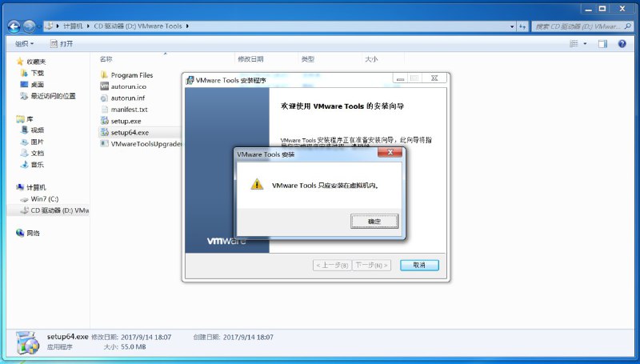Open the view options dropdown arrow
The image size is (640, 364).
pyautogui.click(x=585, y=44)
